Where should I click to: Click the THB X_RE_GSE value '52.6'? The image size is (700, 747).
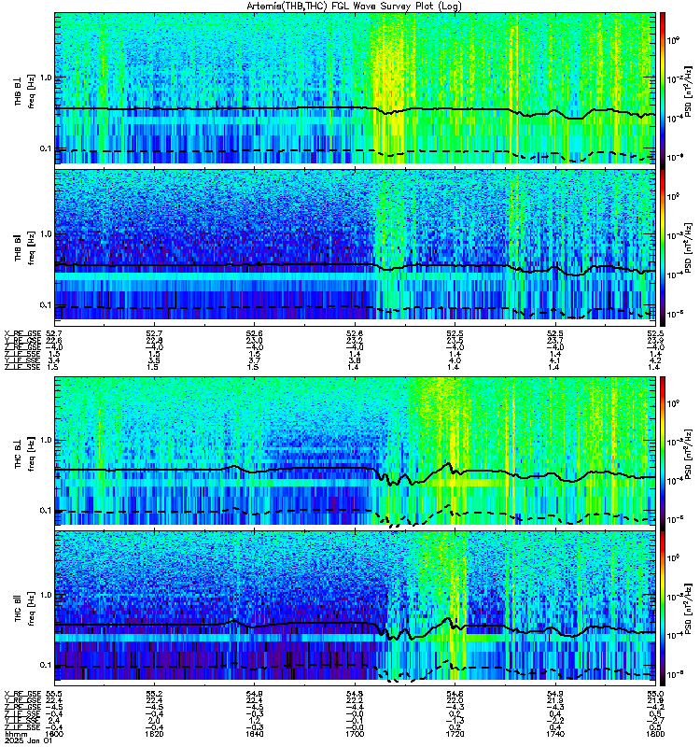254,333
